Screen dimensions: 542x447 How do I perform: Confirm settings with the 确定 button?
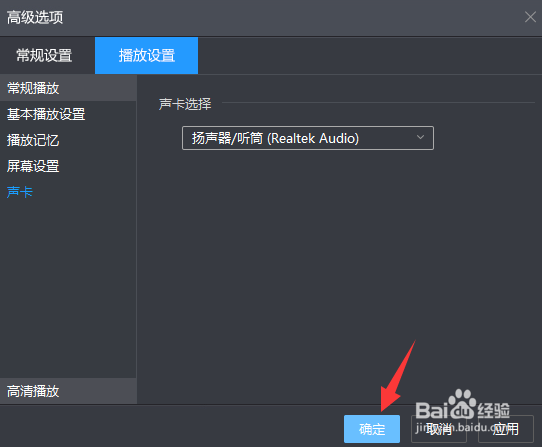[372, 429]
